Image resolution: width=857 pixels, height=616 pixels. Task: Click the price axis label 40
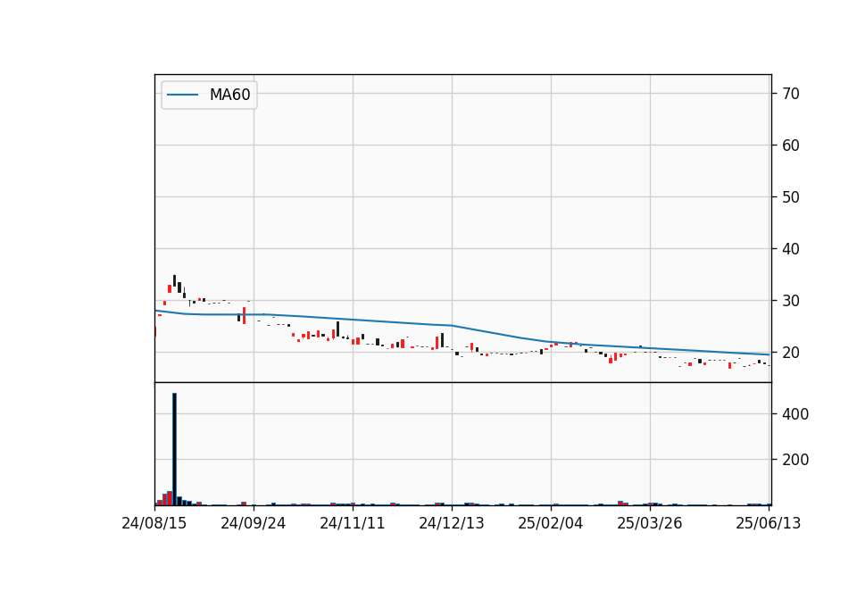pos(790,249)
